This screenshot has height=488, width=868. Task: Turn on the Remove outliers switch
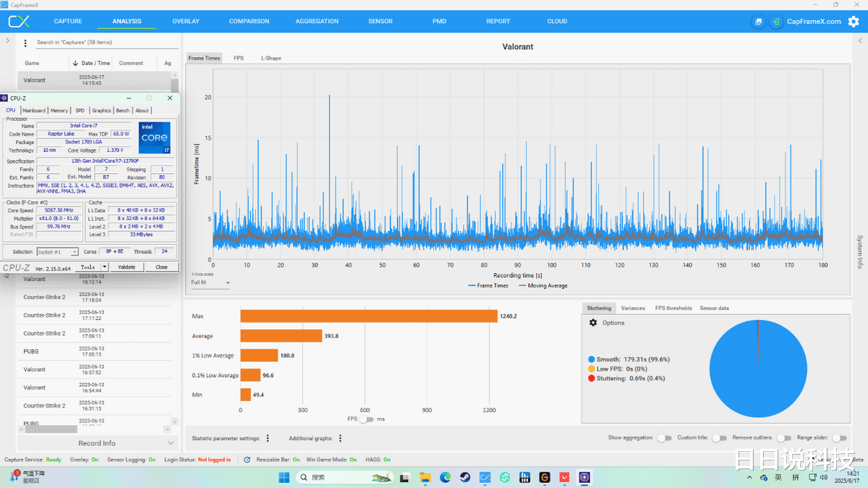pos(783,438)
